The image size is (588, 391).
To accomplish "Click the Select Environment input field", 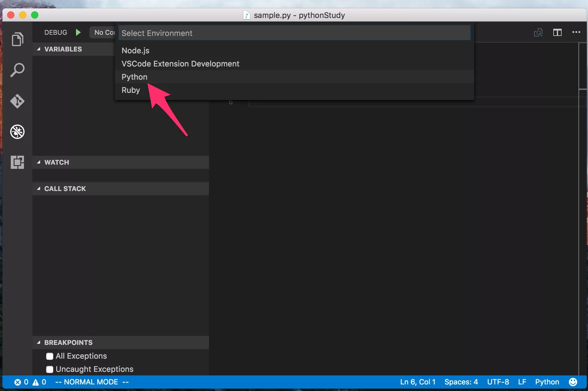I will pos(294,33).
